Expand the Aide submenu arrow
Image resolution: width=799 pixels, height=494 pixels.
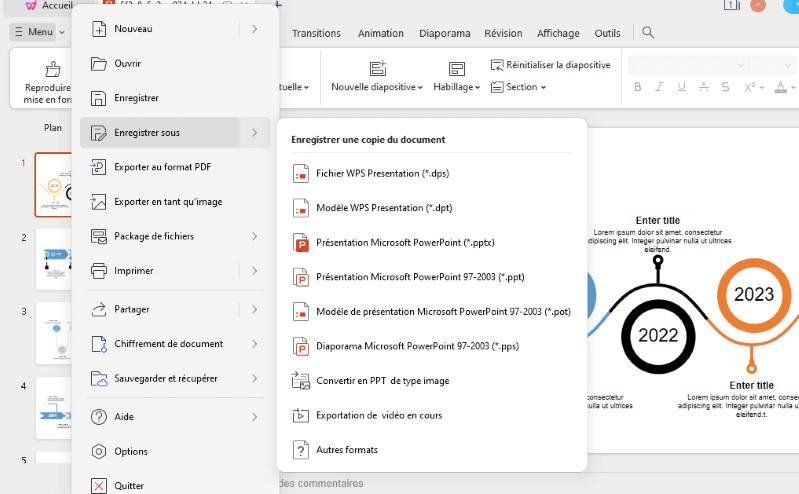coord(254,417)
